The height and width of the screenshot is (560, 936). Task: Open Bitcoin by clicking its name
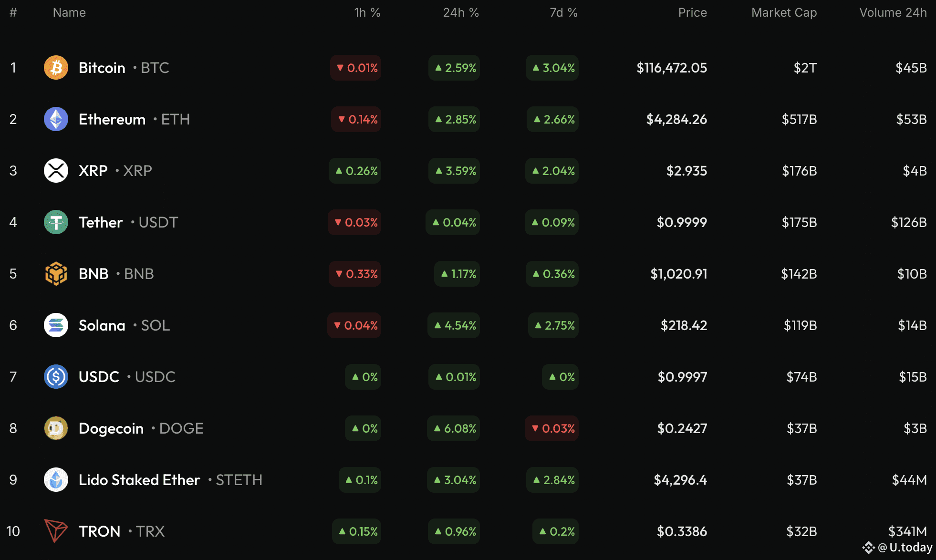[101, 68]
